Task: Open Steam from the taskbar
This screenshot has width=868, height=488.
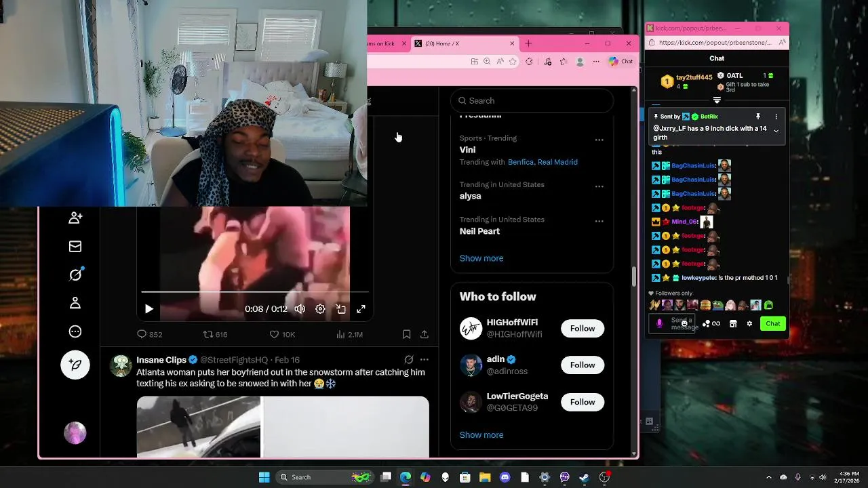Action: point(584,477)
